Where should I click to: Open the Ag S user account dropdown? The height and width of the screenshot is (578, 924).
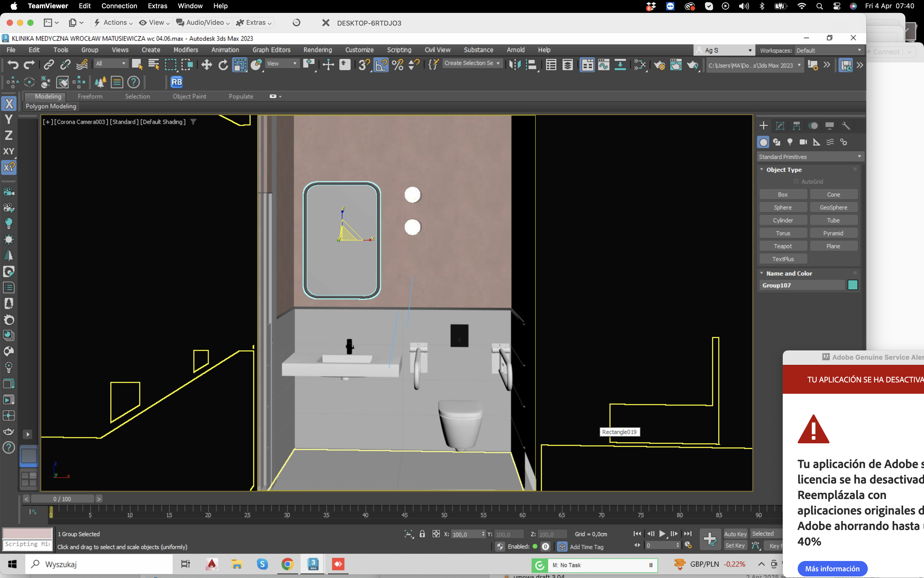pyautogui.click(x=724, y=51)
